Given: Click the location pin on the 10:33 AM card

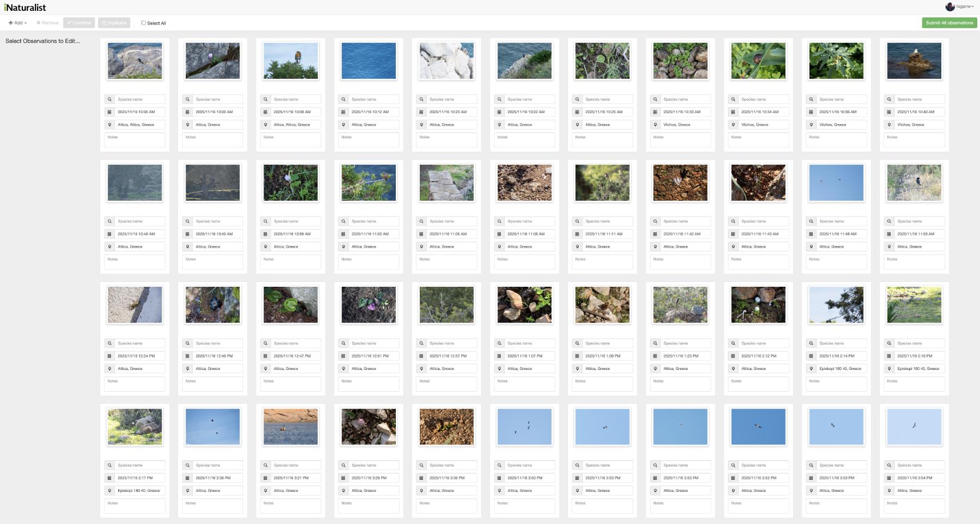Looking at the screenshot, I should click(x=655, y=125).
